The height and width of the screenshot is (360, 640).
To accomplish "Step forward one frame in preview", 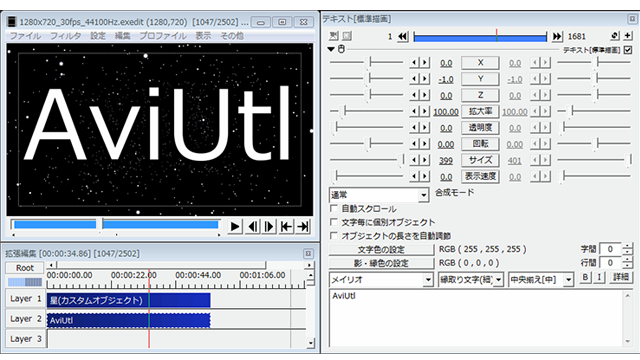I will pos(269,227).
